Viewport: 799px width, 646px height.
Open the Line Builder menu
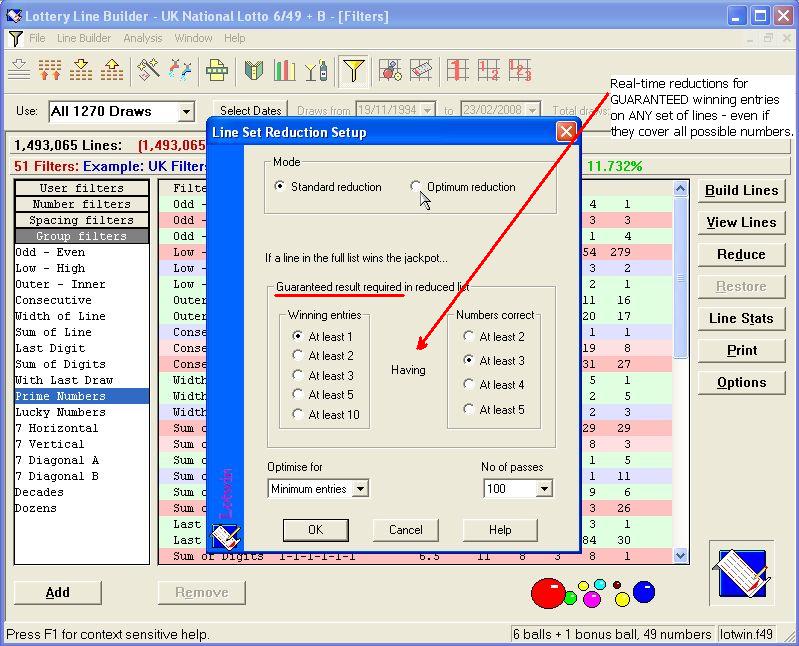coord(84,38)
